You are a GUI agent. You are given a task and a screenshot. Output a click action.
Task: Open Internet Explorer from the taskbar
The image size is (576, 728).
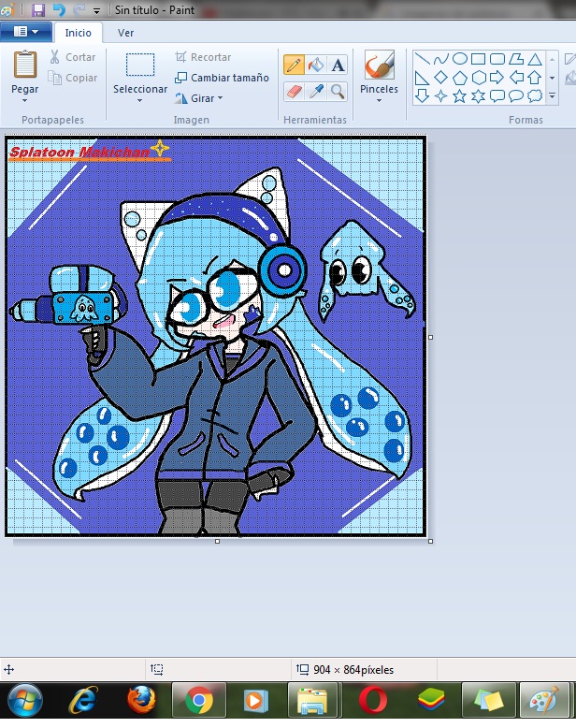(83, 700)
